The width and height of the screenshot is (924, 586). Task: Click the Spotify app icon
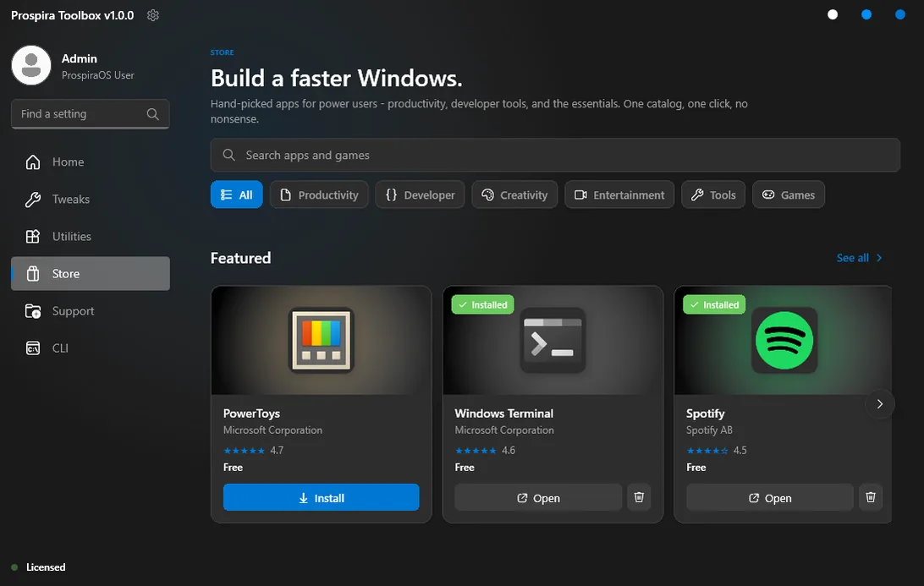[x=784, y=341]
